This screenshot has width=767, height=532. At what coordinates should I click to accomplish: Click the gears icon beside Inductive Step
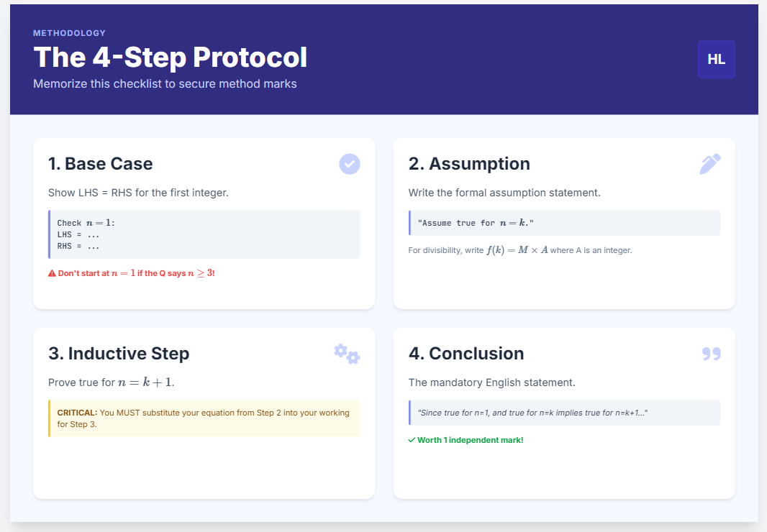click(347, 354)
